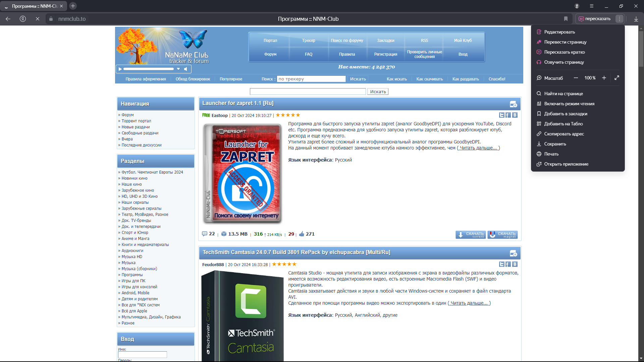Select Печать menu item
Viewport: 644px width, 362px height.
coord(578,154)
